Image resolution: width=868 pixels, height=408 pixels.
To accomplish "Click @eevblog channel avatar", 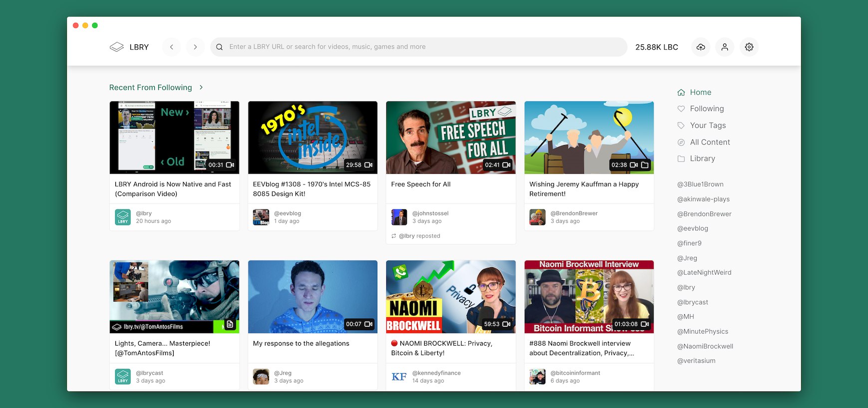I will [261, 217].
